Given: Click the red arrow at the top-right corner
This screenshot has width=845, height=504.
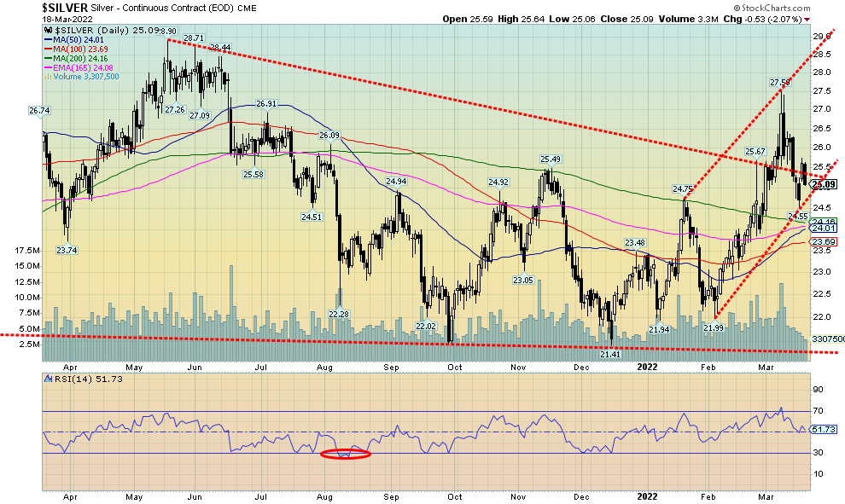Looking at the screenshot, I should pos(831,18).
